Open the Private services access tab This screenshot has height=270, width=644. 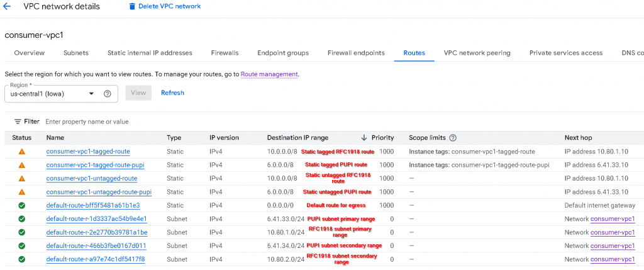click(x=565, y=53)
